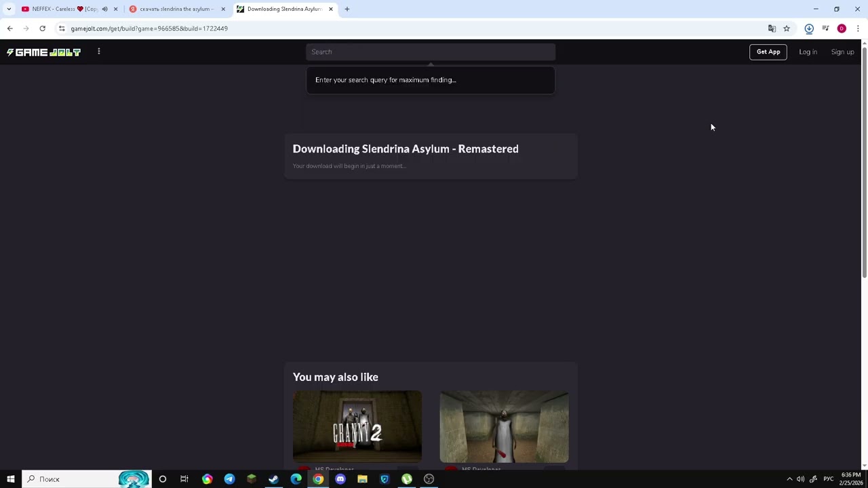Open the Chrome three-dot menu
The width and height of the screenshot is (868, 488).
tap(858, 28)
